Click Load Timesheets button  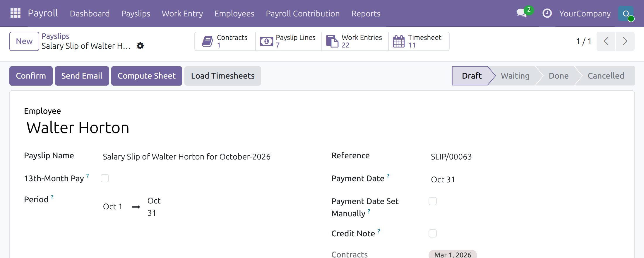223,76
